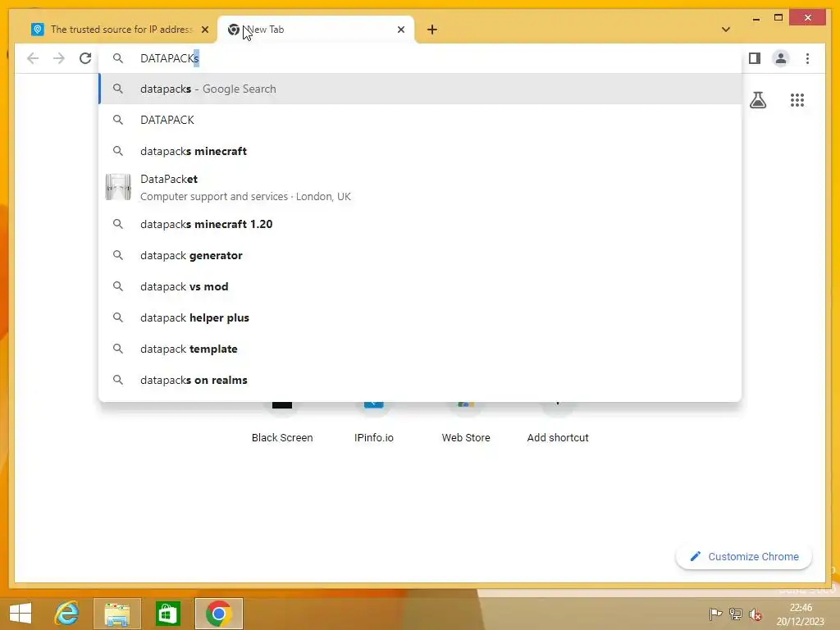Open the network tray icon
This screenshot has width=840, height=630.
(736, 614)
